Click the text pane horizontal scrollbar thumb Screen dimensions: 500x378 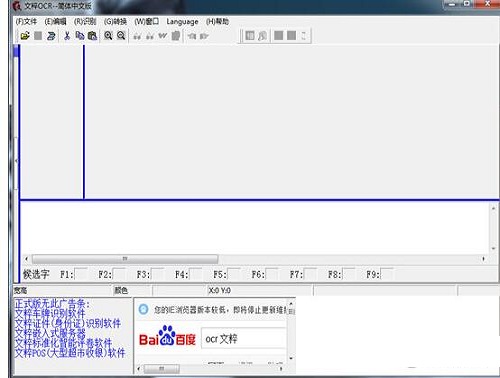125,259
